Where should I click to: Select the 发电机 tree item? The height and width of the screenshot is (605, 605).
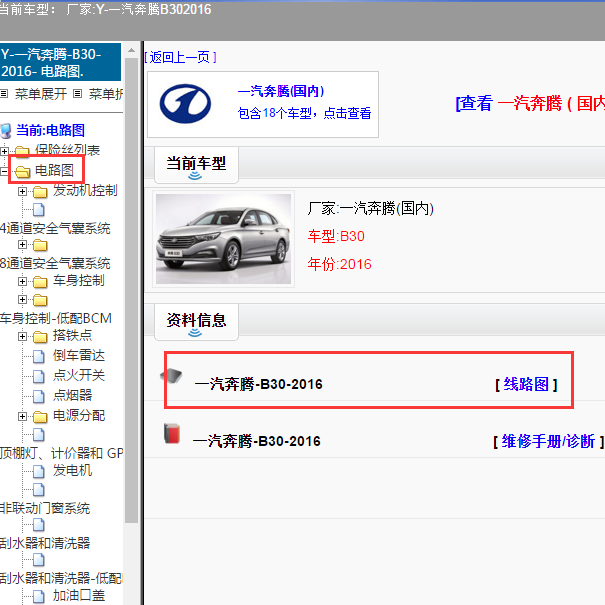(73, 470)
